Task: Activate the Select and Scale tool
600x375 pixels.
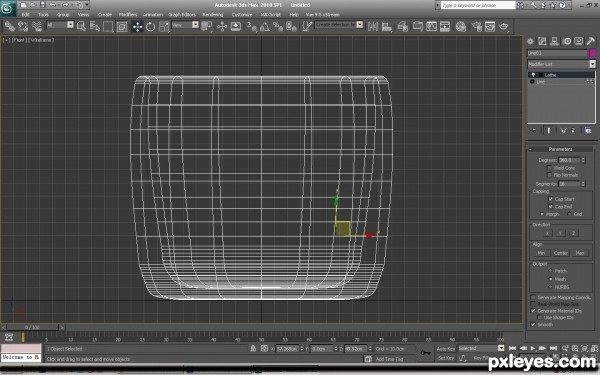Action: pos(164,26)
